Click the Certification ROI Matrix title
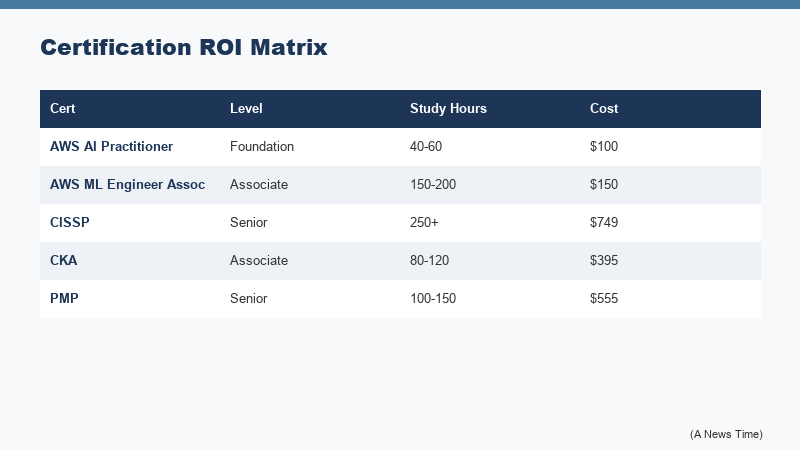 click(x=183, y=47)
